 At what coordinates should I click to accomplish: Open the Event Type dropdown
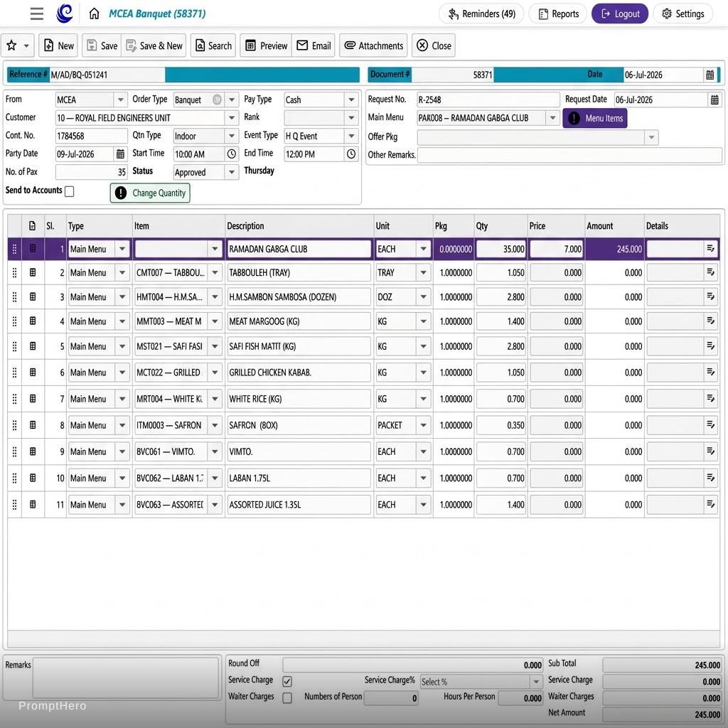click(351, 136)
